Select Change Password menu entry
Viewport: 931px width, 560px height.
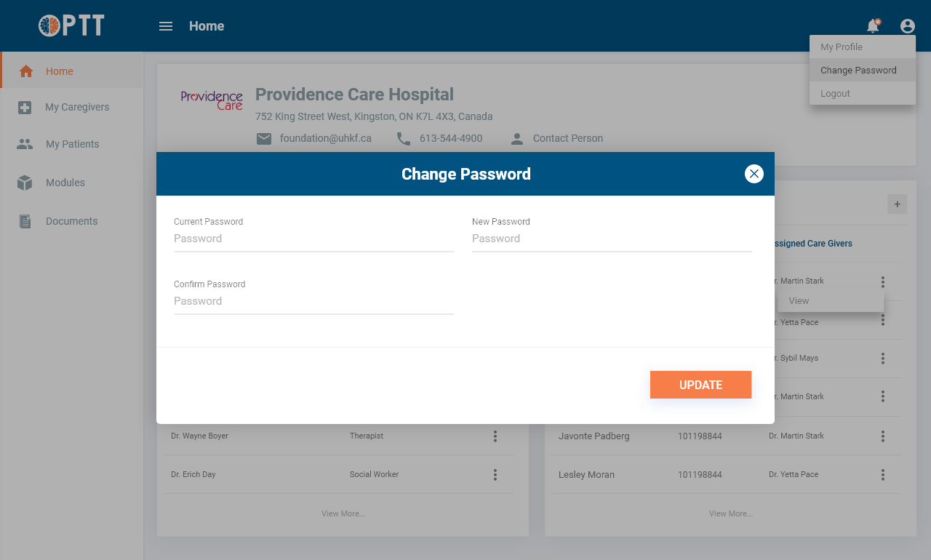click(858, 71)
